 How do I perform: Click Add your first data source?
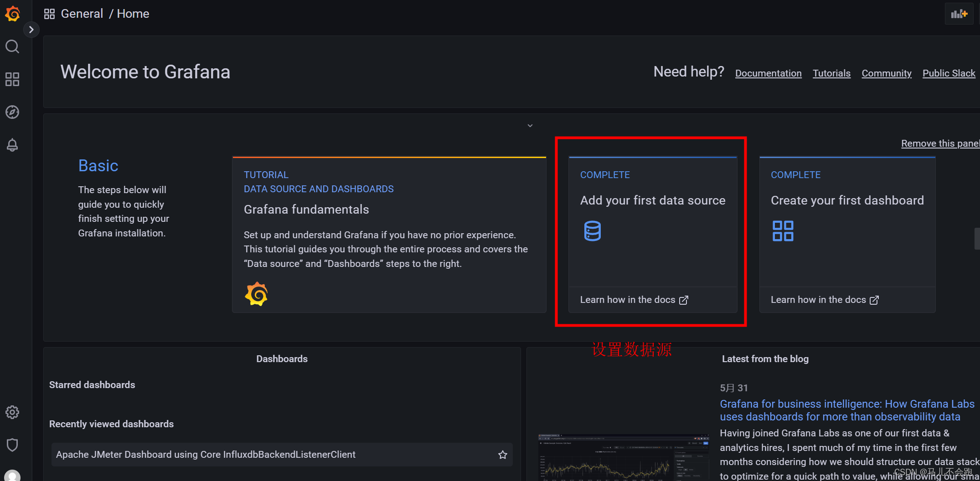(x=653, y=200)
